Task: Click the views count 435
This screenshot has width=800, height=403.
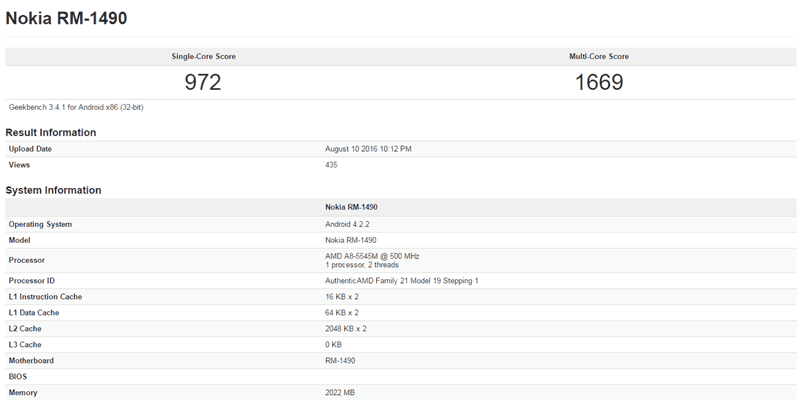Action: [332, 164]
